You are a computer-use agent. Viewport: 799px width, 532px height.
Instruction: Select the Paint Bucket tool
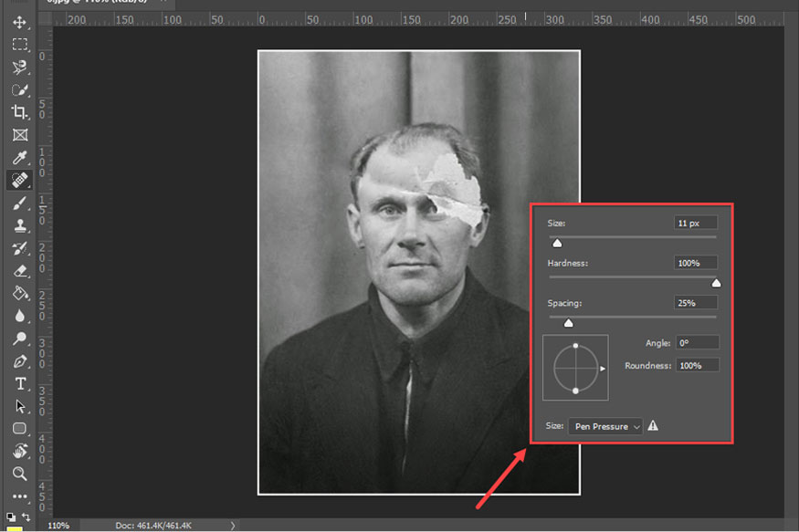pyautogui.click(x=20, y=293)
